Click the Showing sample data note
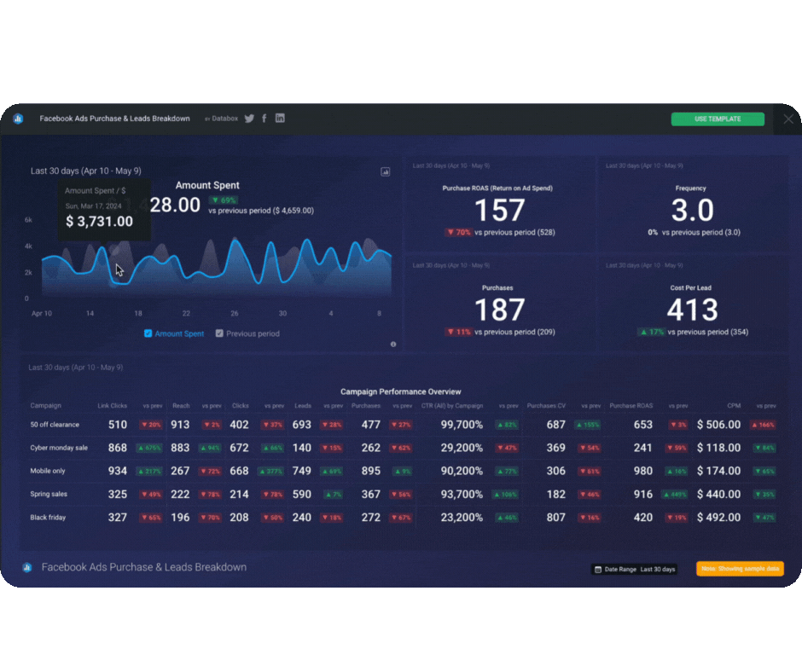The width and height of the screenshot is (802, 672). pyautogui.click(x=740, y=569)
